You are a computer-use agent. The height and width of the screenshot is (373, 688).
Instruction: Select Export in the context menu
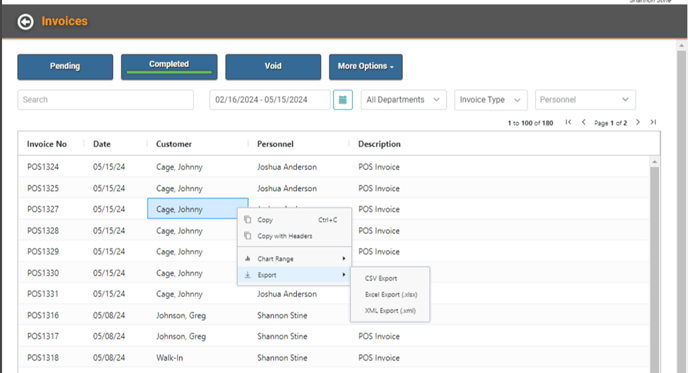pyautogui.click(x=294, y=275)
